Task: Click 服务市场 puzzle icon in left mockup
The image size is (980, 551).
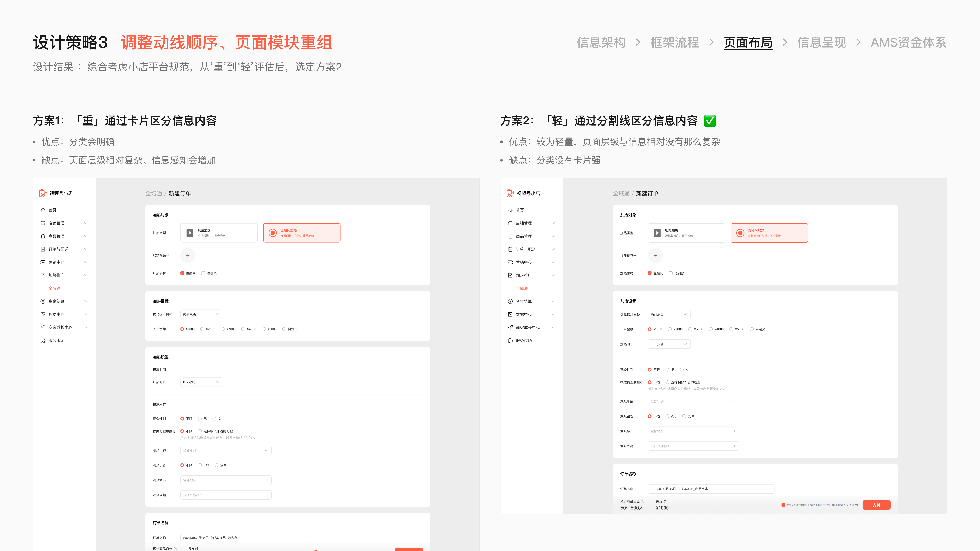Action: [43, 340]
